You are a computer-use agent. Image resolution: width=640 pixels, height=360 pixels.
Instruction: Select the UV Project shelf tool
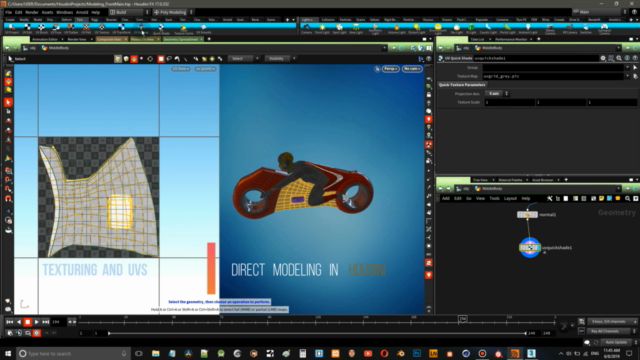[11, 29]
